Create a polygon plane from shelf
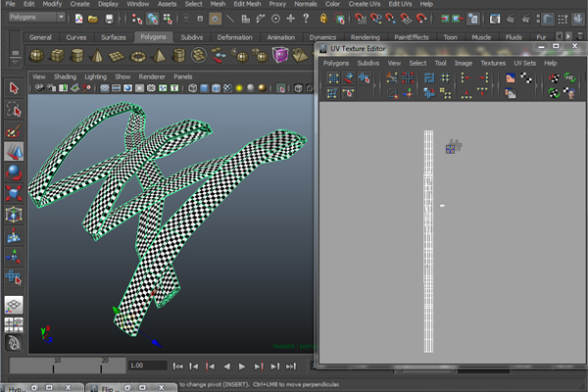This screenshot has width=588, height=392. click(x=117, y=56)
